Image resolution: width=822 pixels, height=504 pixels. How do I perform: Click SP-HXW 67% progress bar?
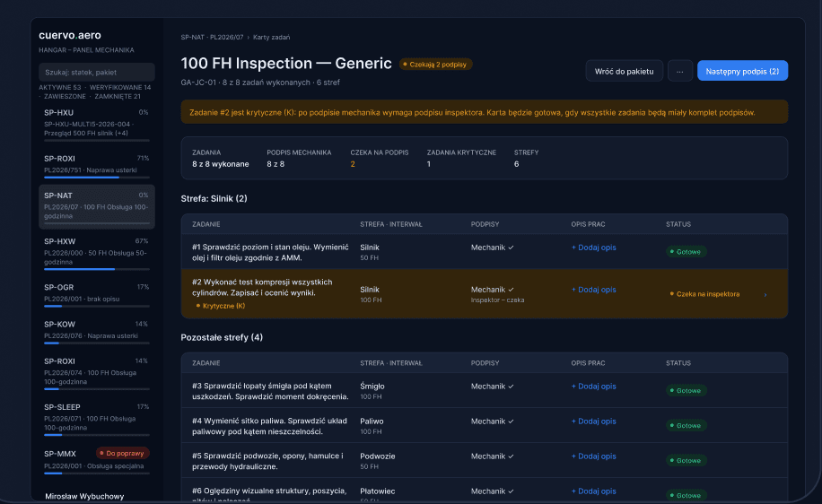pyautogui.click(x=96, y=269)
